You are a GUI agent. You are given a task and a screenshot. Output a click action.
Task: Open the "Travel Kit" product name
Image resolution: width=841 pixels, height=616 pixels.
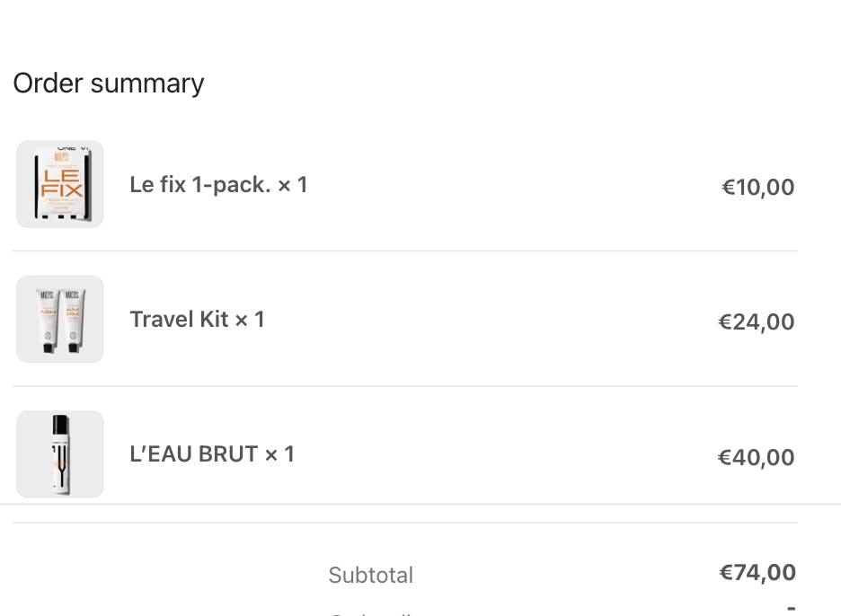(x=179, y=320)
